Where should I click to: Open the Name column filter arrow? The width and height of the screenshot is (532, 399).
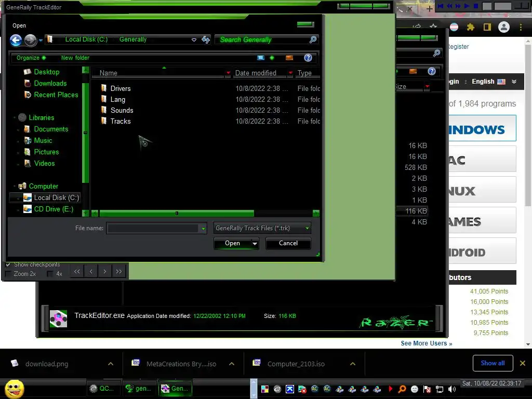coord(228,73)
